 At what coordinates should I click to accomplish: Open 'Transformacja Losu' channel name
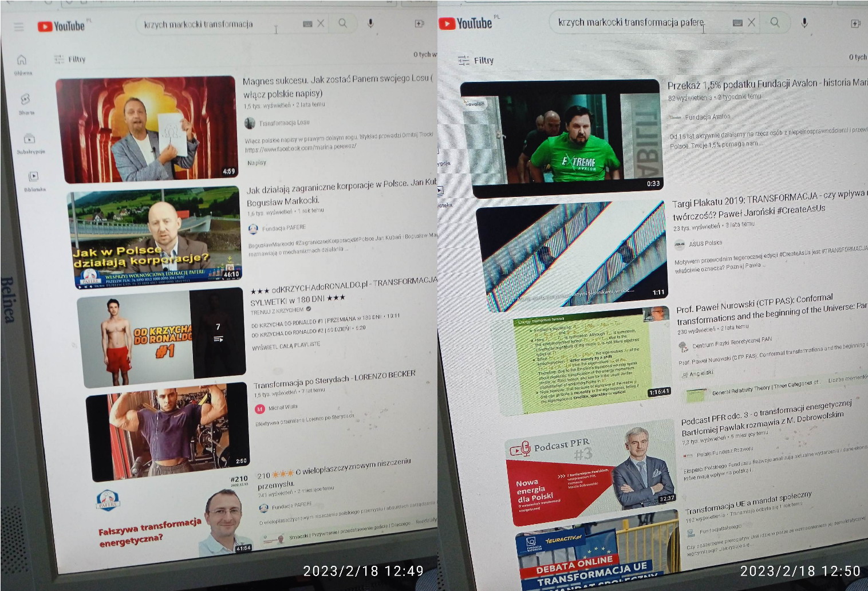(x=284, y=123)
